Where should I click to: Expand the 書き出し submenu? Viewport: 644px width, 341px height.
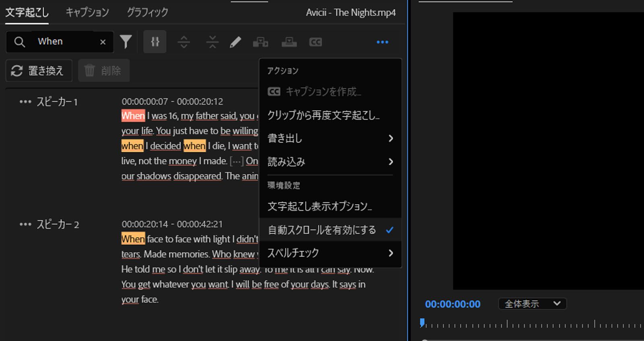click(x=330, y=138)
